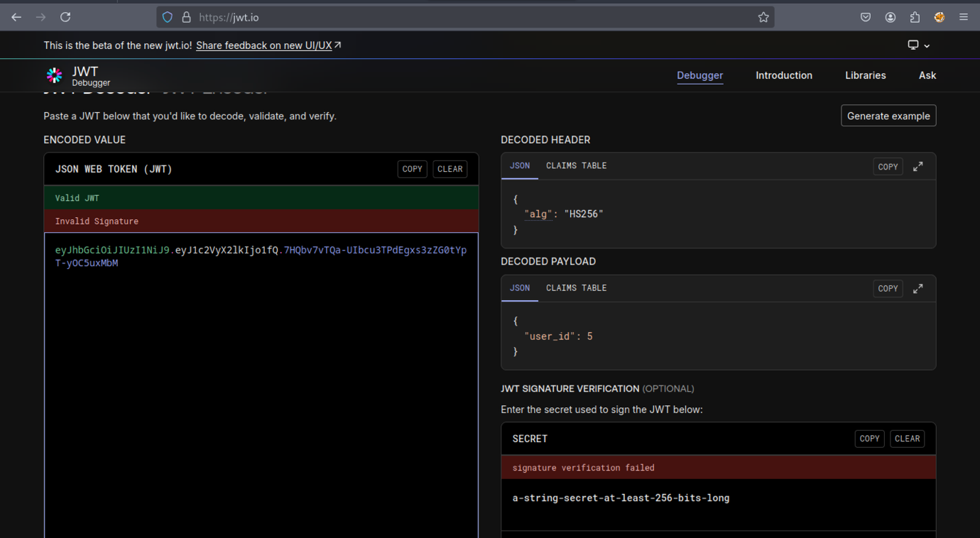Click the Pocket save icon
Image resolution: width=980 pixels, height=538 pixels.
tap(866, 17)
